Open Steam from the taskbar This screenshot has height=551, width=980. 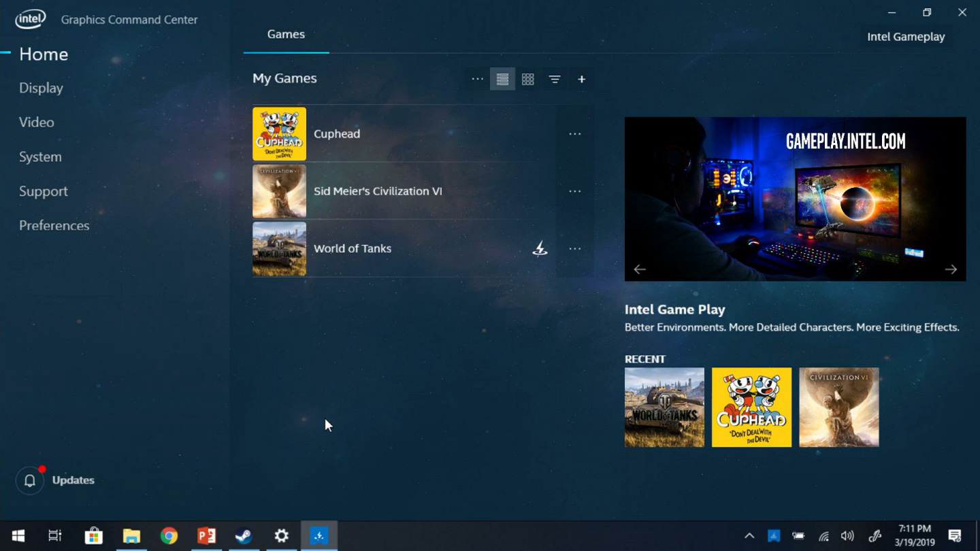(244, 536)
